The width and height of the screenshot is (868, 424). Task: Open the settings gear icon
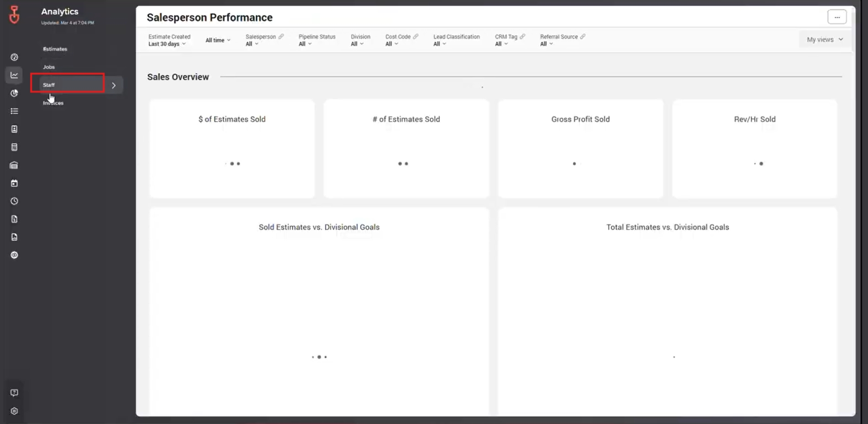[x=14, y=411]
